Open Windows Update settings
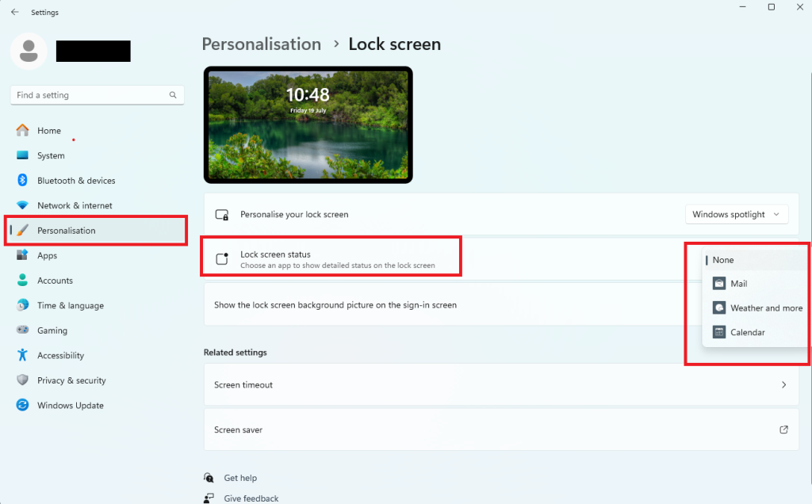The width and height of the screenshot is (812, 504). [x=22, y=405]
